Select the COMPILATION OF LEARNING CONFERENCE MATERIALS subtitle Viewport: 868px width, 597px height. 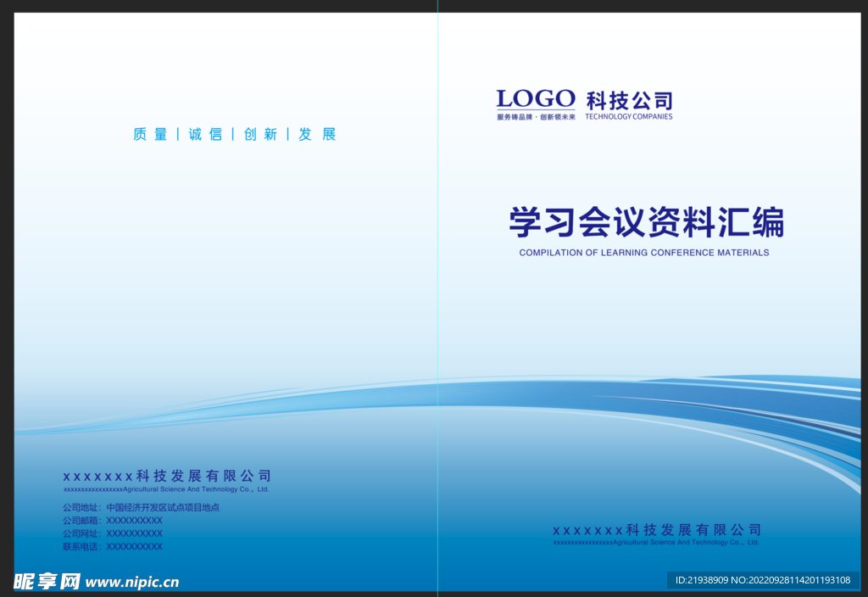[644, 253]
